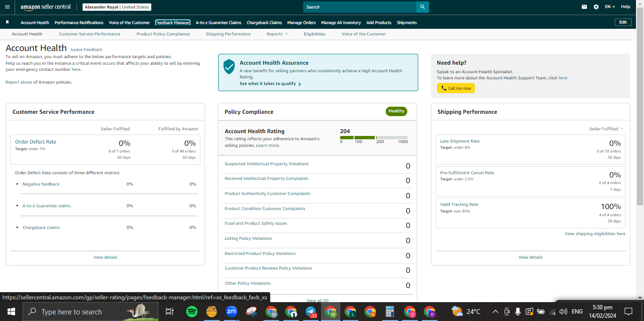The height and width of the screenshot is (321, 644).
Task: Click the Amazon Seller Central logo
Action: click(x=46, y=7)
